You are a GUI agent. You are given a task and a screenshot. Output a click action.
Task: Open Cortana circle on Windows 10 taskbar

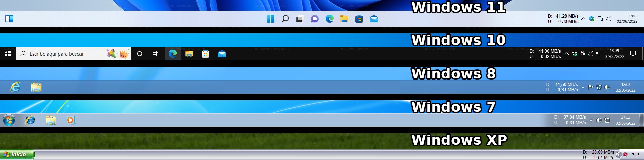[140, 54]
